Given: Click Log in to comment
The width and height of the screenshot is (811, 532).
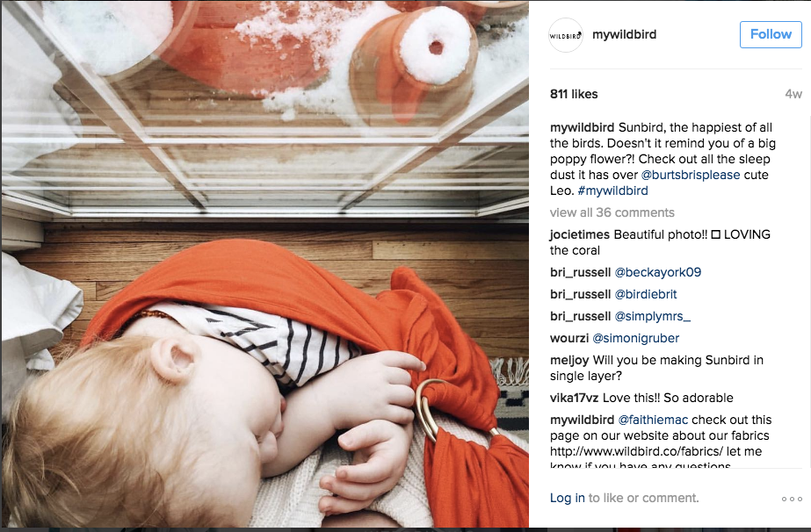Looking at the screenshot, I should (x=567, y=498).
